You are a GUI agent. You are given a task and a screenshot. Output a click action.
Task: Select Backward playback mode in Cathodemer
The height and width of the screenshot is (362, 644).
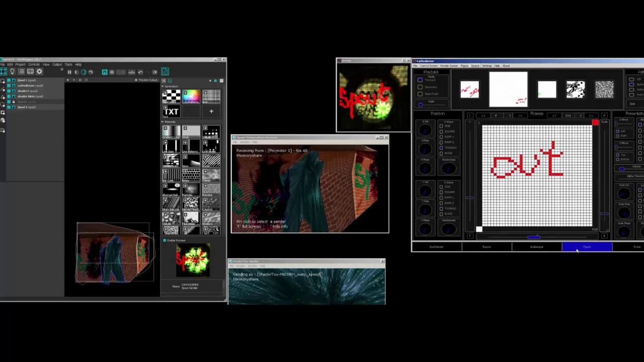coord(420,87)
